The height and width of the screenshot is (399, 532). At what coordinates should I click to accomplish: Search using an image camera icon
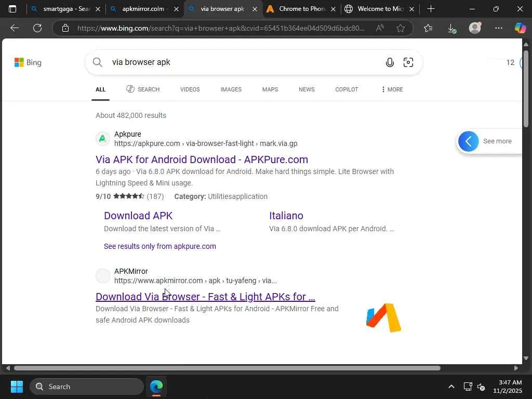(408, 62)
